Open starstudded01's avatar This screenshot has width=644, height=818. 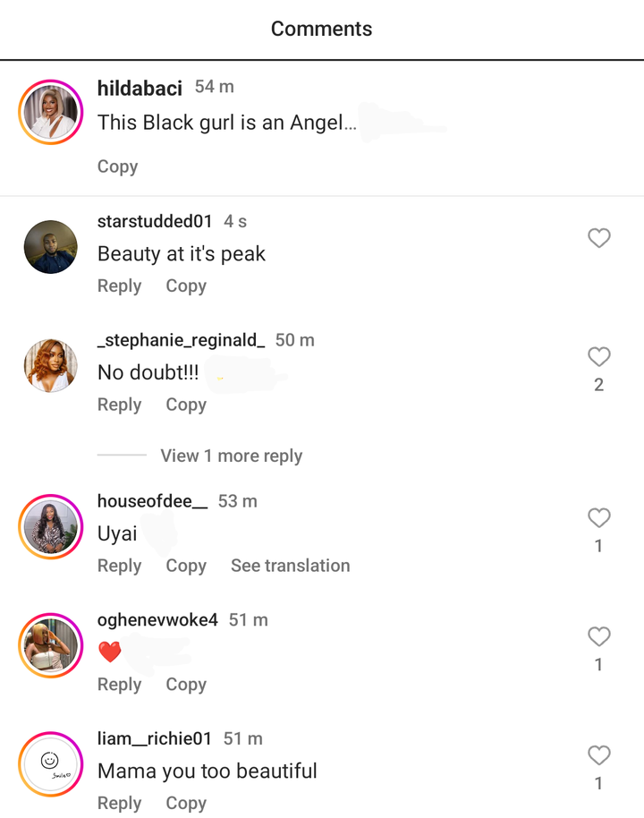pos(51,247)
